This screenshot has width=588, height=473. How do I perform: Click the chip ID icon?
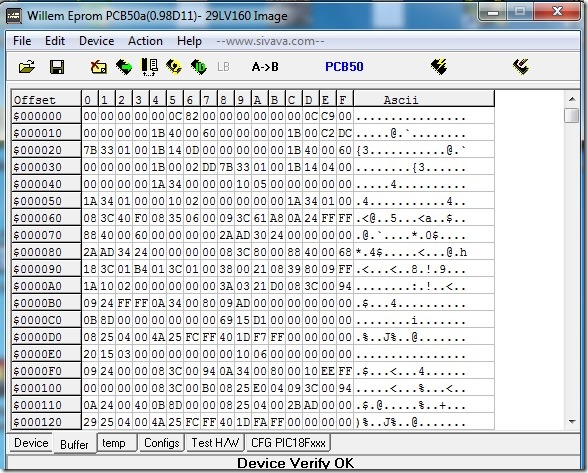pyautogui.click(x=199, y=67)
